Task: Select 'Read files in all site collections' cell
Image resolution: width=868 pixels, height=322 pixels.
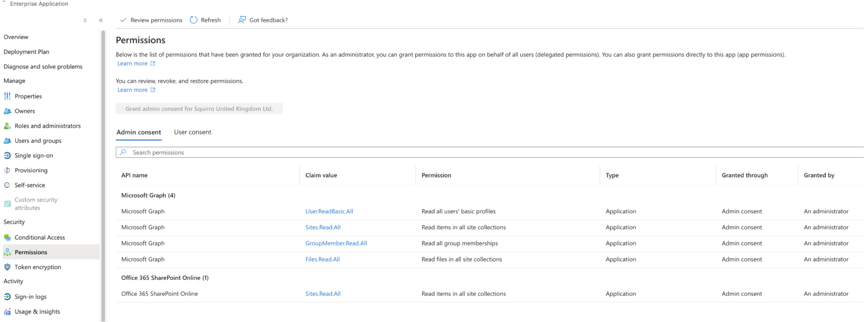Action: 462,259
